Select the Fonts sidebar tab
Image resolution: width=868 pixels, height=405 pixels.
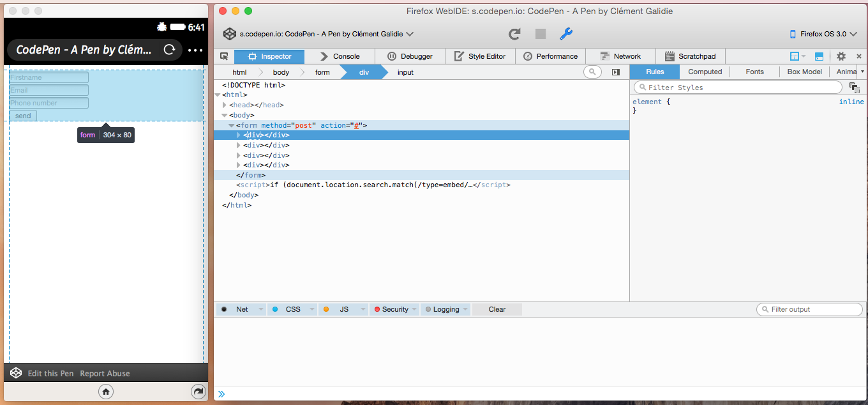click(754, 72)
